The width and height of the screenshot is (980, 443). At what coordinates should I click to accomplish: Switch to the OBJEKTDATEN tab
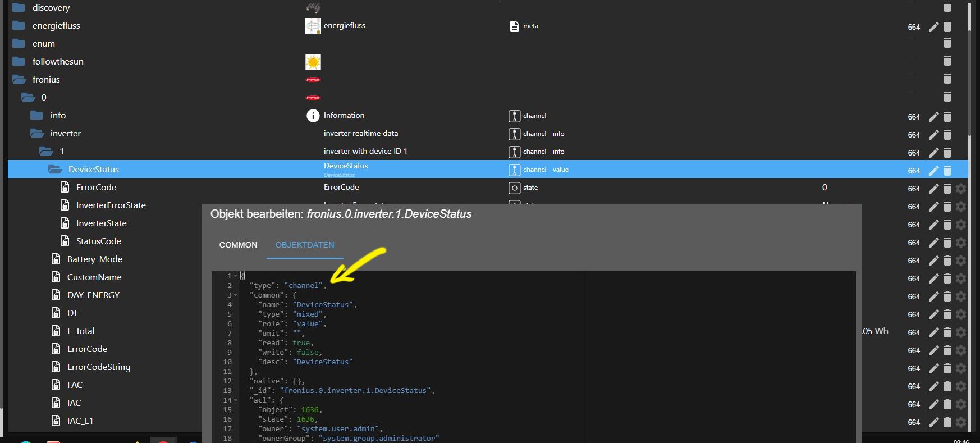point(305,245)
